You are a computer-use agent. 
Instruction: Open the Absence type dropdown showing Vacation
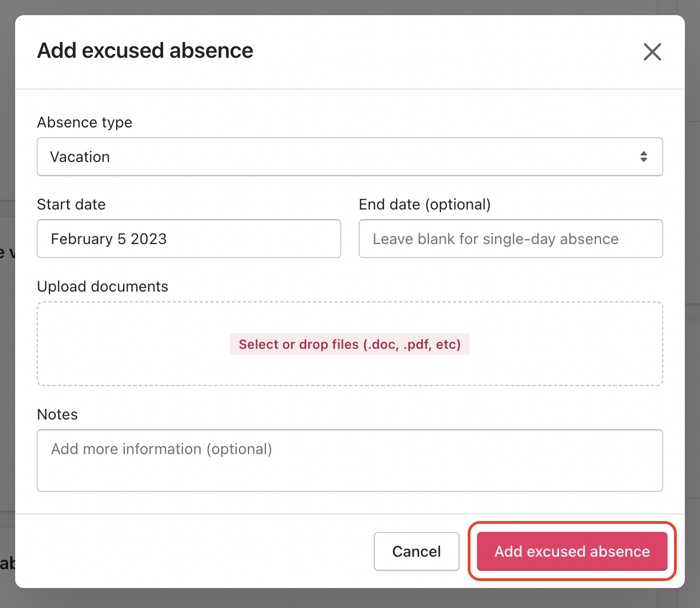click(x=349, y=157)
